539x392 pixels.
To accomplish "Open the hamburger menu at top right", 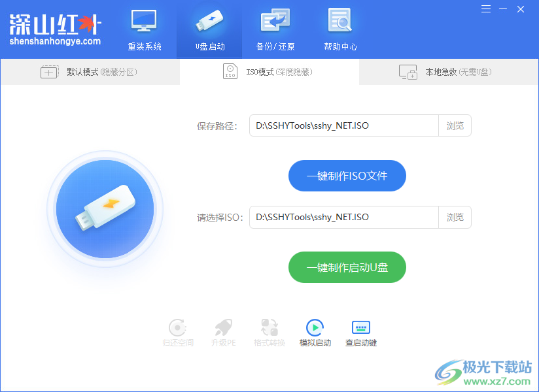I will tap(485, 9).
